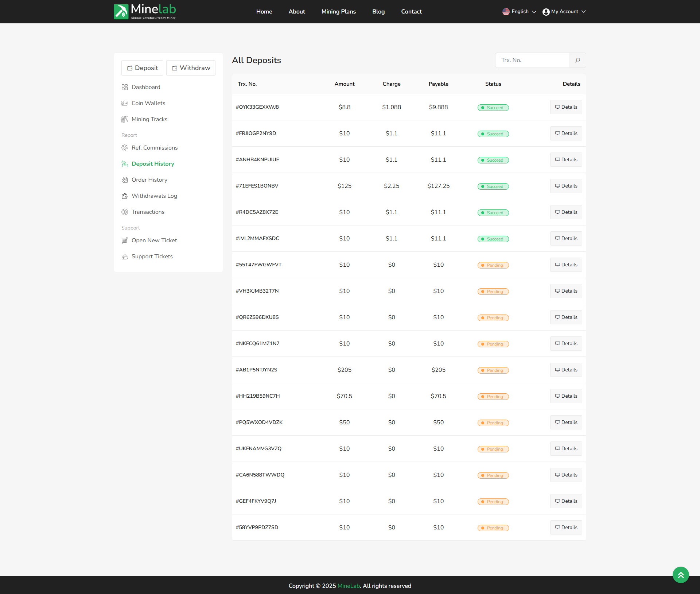Click the Deposit button in sidebar

[142, 68]
